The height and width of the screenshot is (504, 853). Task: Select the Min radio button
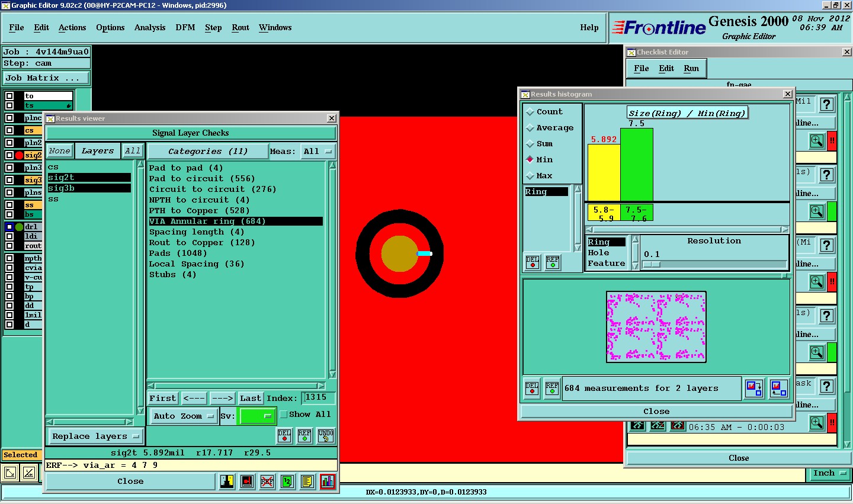click(530, 159)
